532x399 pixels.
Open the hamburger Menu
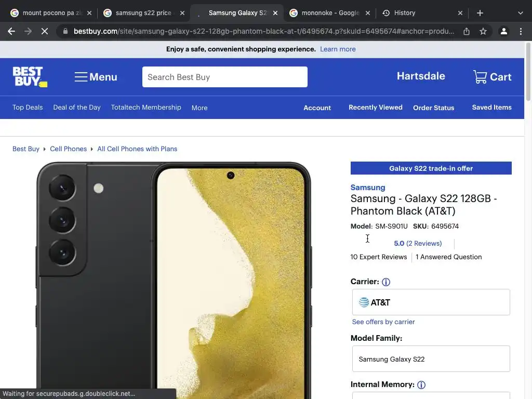pyautogui.click(x=96, y=77)
